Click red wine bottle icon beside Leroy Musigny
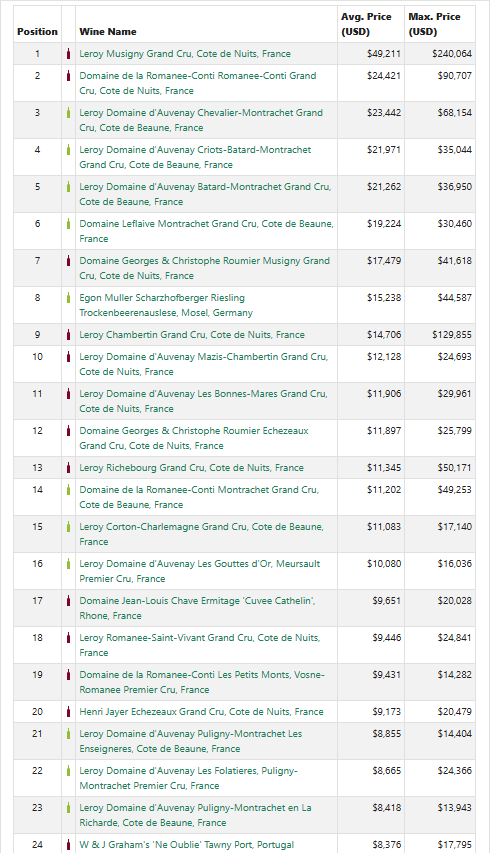This screenshot has height=853, width=490. [x=69, y=54]
